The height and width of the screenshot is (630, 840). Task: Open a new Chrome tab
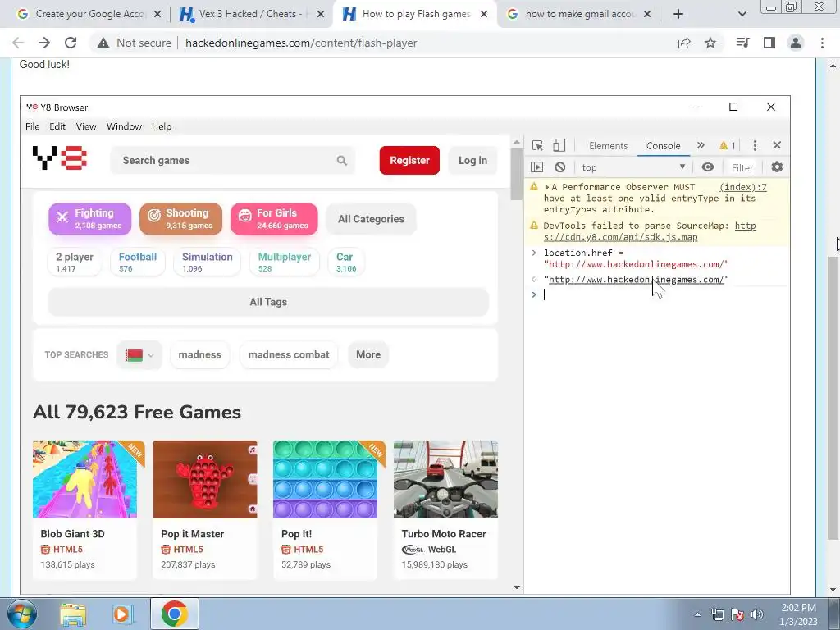click(x=678, y=14)
